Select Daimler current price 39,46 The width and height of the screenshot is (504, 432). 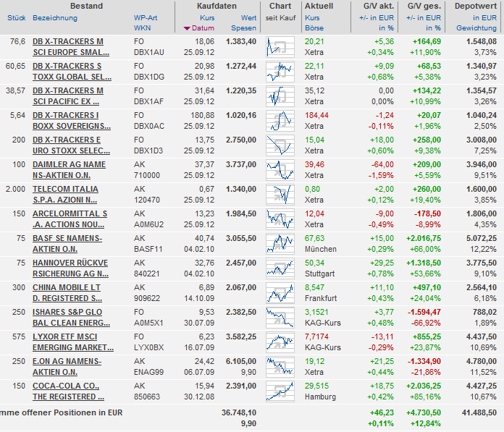click(x=315, y=165)
